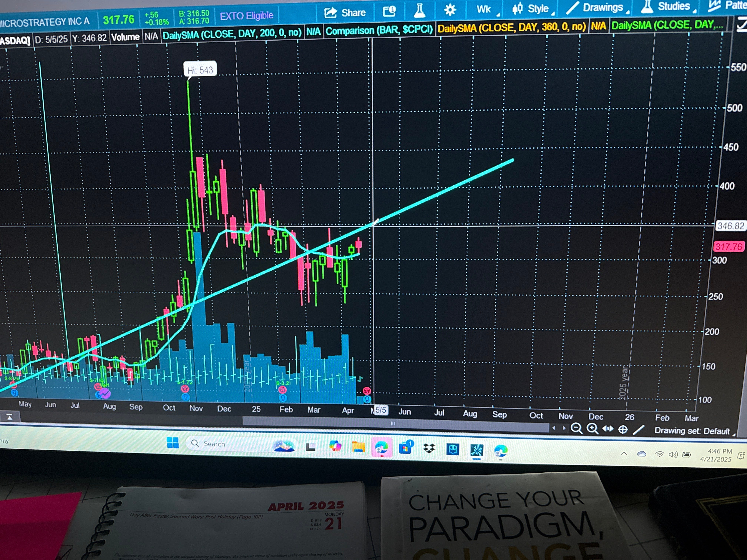Open the Studies dropdown menu
This screenshot has width=747, height=560.
(x=669, y=6)
